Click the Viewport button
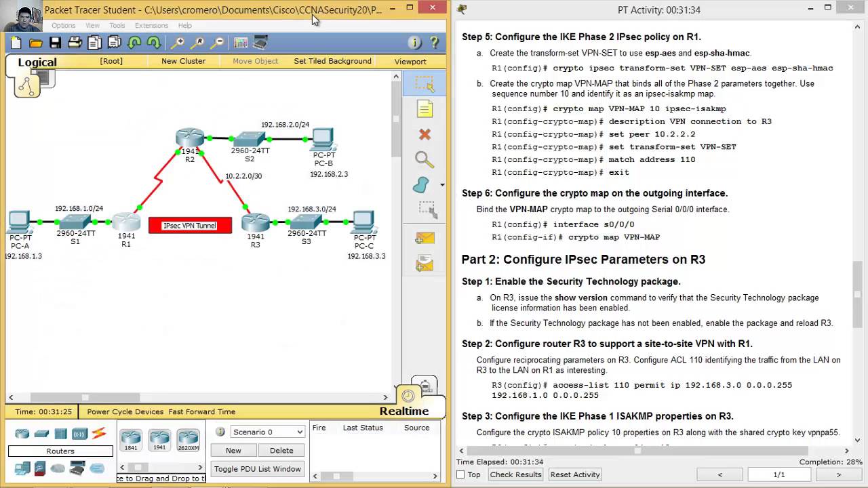The width and height of the screenshot is (868, 488). pos(410,61)
